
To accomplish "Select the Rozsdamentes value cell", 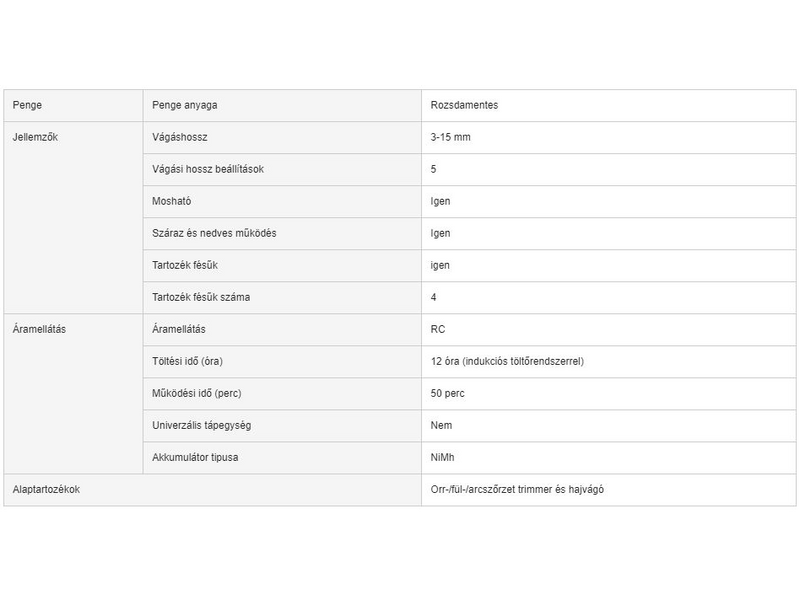I will pos(464,105).
